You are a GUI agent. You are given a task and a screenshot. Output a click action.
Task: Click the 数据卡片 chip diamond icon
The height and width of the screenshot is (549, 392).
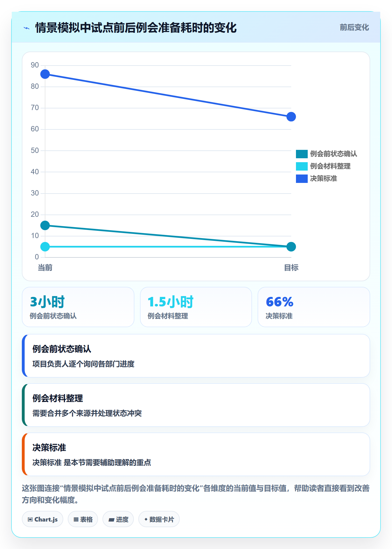146,519
